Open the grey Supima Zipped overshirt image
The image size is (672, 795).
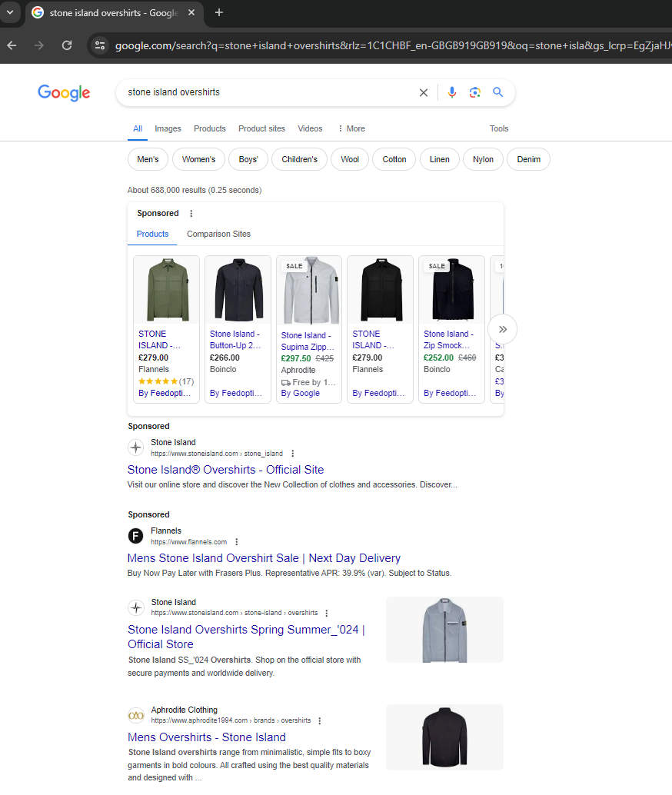pos(309,290)
